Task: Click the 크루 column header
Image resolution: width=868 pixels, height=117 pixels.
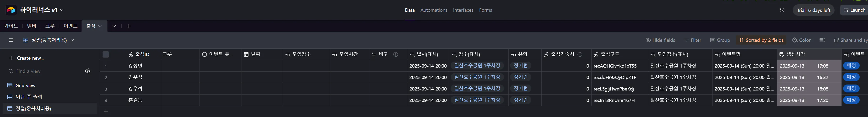Action: click(180, 54)
